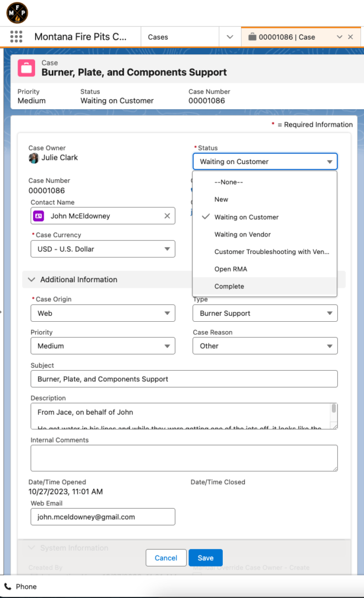Open the Phone utility bar item
Viewport: 364px width, 598px height.
[20, 586]
